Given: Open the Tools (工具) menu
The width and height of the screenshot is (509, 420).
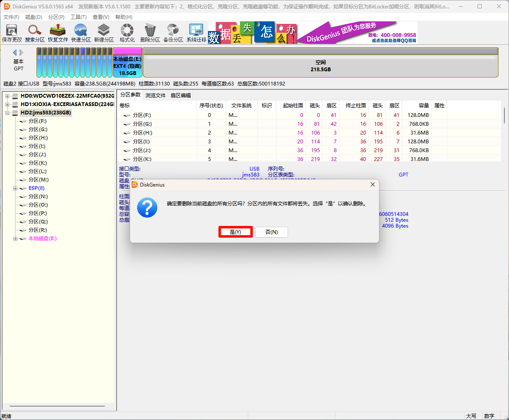Looking at the screenshot, I should pyautogui.click(x=78, y=17).
